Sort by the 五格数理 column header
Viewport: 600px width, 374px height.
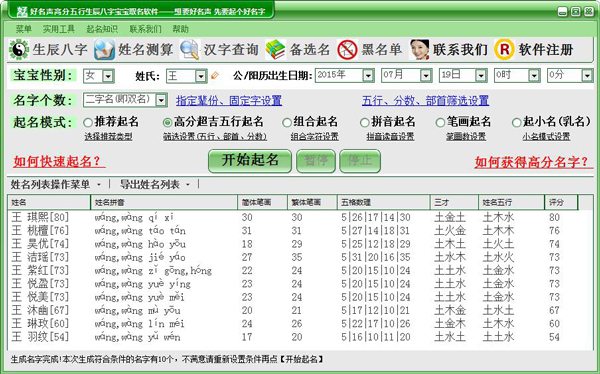click(383, 202)
